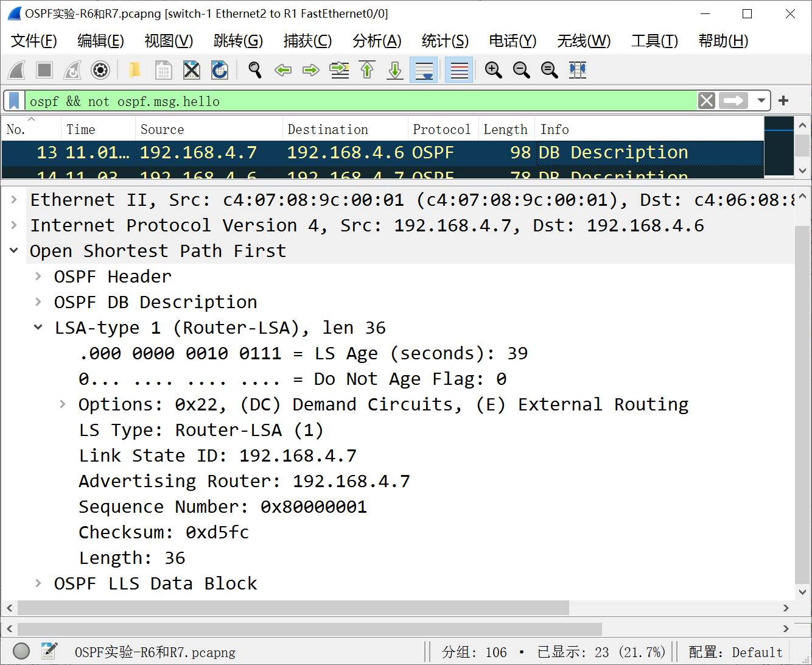The height and width of the screenshot is (665, 812).
Task: Expand the OSPF Header section
Action: 38,276
